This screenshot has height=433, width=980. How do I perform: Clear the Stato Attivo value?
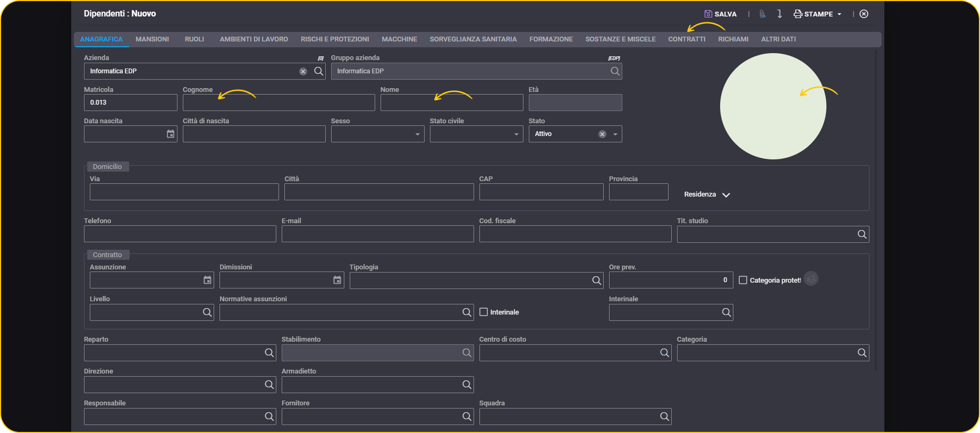(x=602, y=134)
